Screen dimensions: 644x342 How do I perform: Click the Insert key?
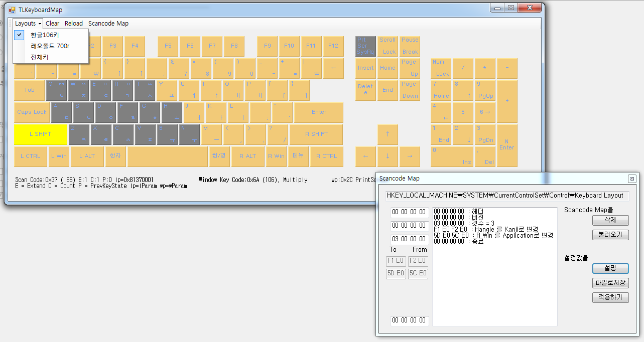pyautogui.click(x=365, y=68)
